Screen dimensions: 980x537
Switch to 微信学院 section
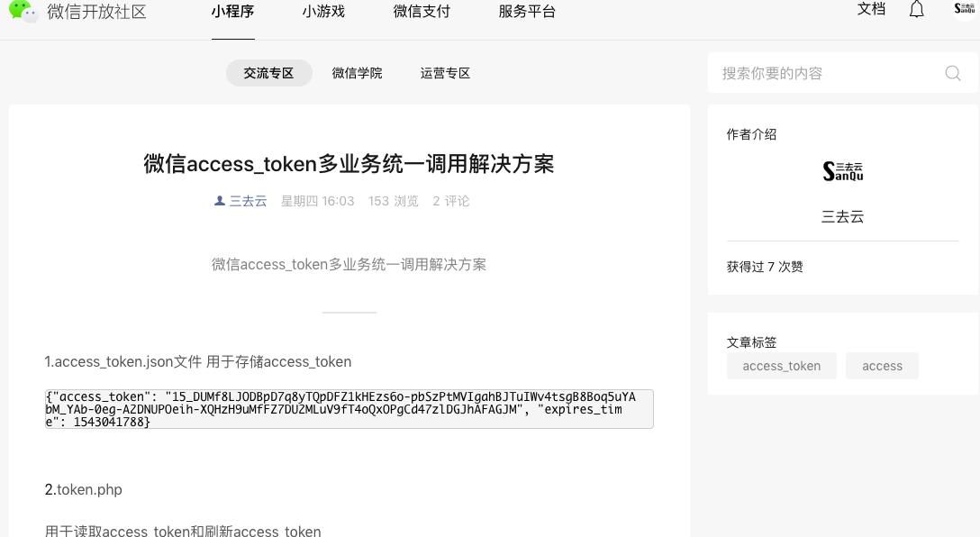(357, 73)
